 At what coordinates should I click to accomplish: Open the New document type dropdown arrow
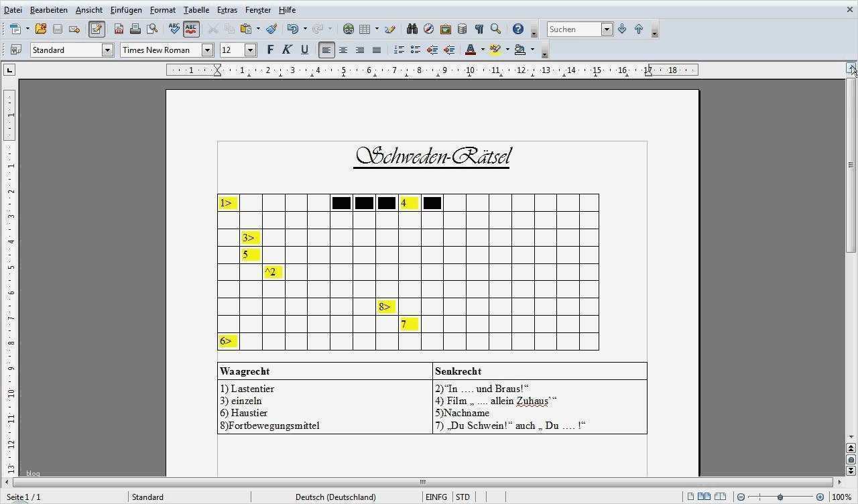coord(27,29)
